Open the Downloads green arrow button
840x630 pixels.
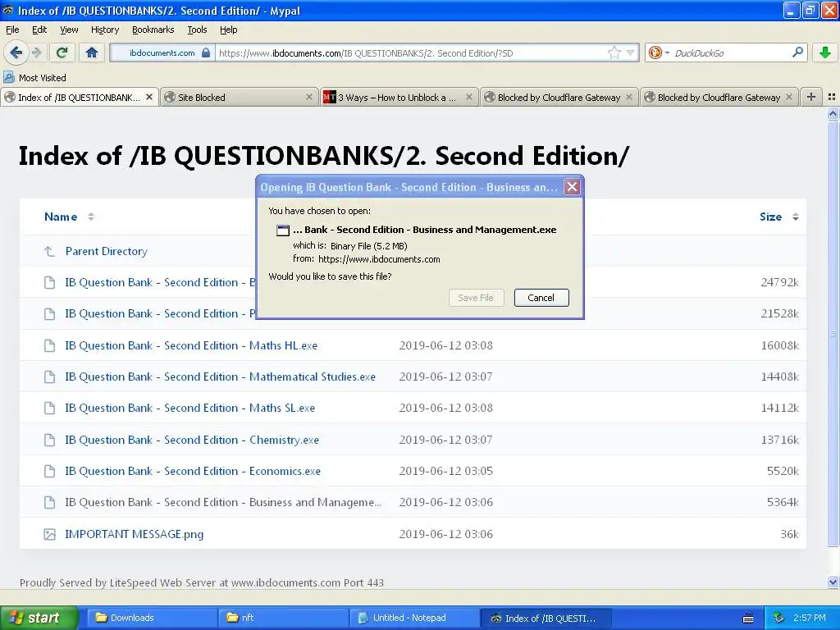pyautogui.click(x=825, y=52)
